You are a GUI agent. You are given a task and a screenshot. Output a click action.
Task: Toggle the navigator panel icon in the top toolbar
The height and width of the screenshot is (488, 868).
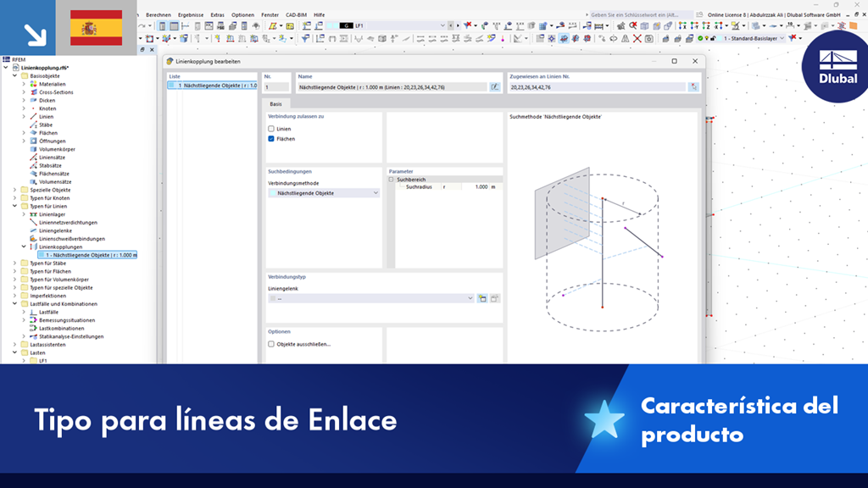(x=162, y=25)
